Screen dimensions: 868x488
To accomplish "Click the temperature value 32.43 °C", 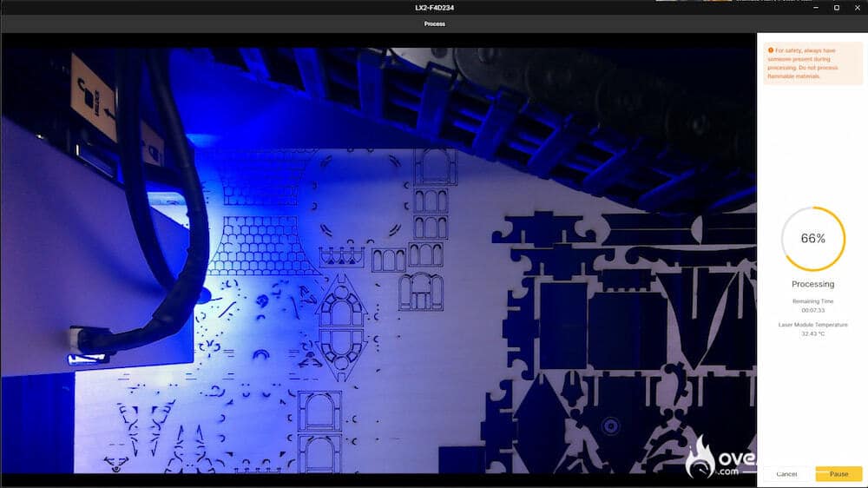I will pyautogui.click(x=812, y=333).
